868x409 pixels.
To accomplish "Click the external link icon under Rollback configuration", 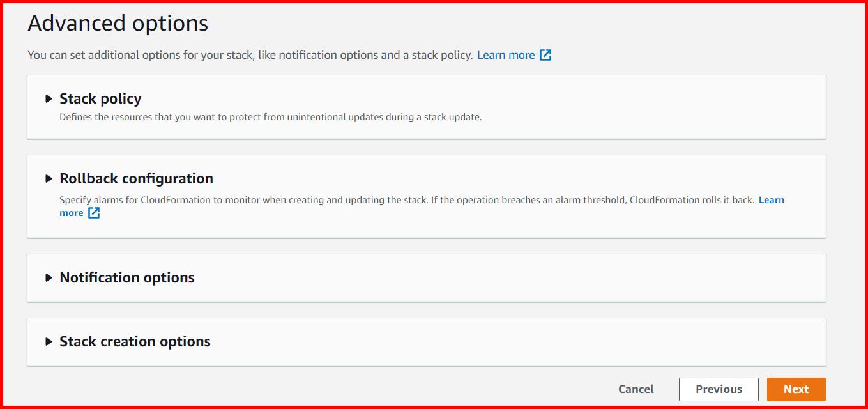I will point(93,213).
